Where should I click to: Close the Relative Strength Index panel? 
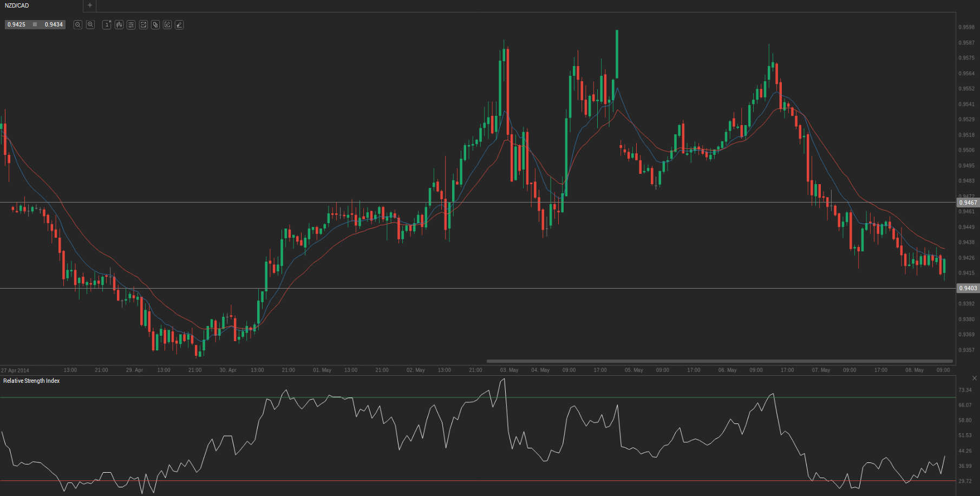pyautogui.click(x=975, y=378)
